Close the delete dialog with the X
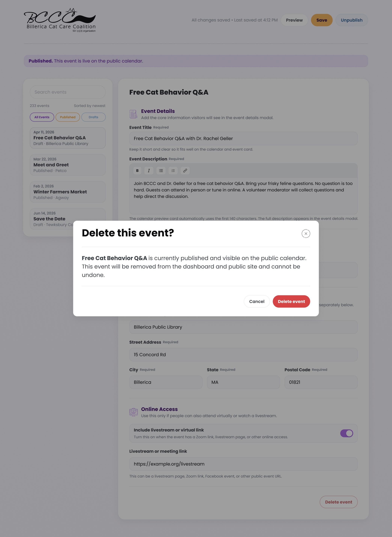Image resolution: width=392 pixels, height=537 pixels. [306, 234]
